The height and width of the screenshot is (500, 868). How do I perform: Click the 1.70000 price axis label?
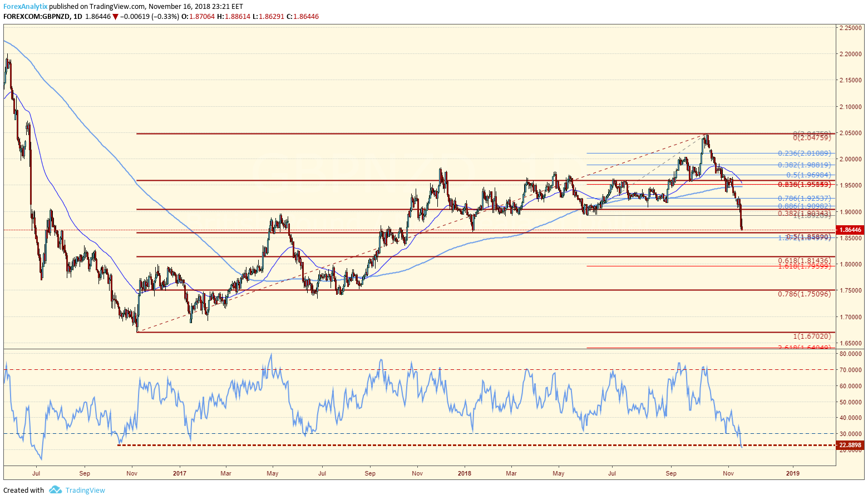pyautogui.click(x=851, y=317)
